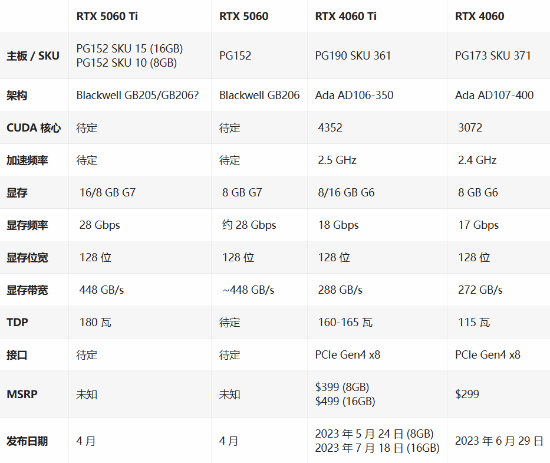This screenshot has width=550, height=463.
Task: Select the Ada AD107-400 cell
Action: coord(494,95)
